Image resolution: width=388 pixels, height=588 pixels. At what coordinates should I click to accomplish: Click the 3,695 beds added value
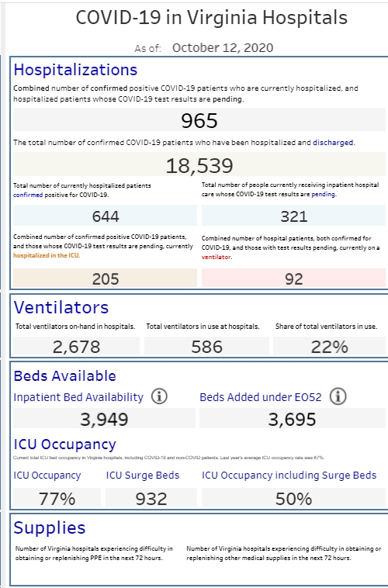(293, 418)
